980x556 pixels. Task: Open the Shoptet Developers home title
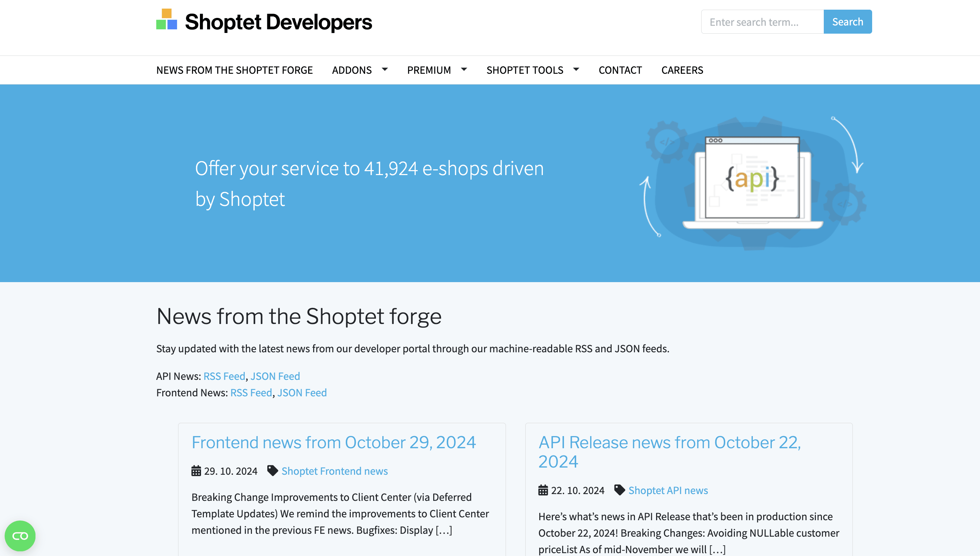pyautogui.click(x=278, y=22)
